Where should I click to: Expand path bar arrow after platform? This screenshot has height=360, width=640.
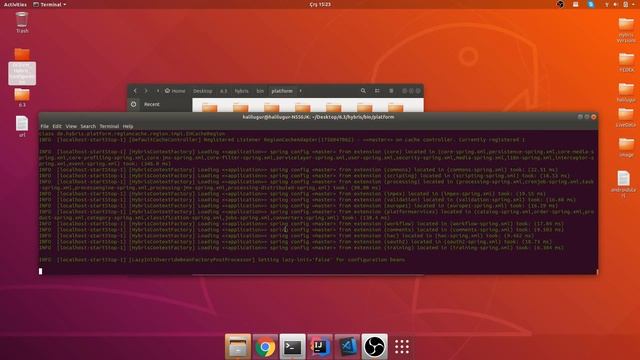(300, 91)
